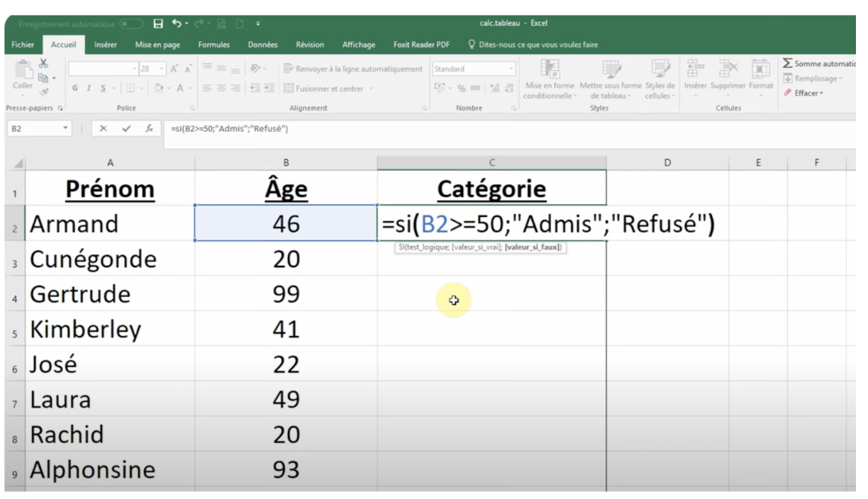Switch to the Formules tab
868x499 pixels.
(x=213, y=45)
